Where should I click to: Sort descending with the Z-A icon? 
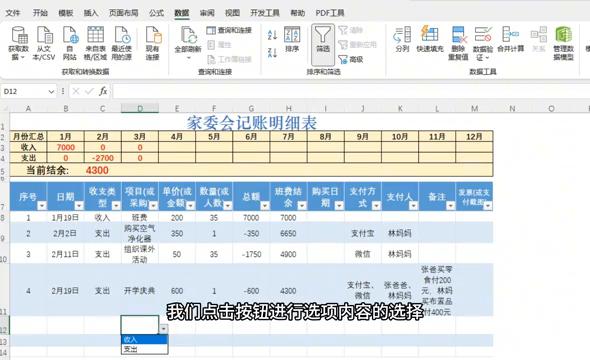pyautogui.click(x=272, y=52)
